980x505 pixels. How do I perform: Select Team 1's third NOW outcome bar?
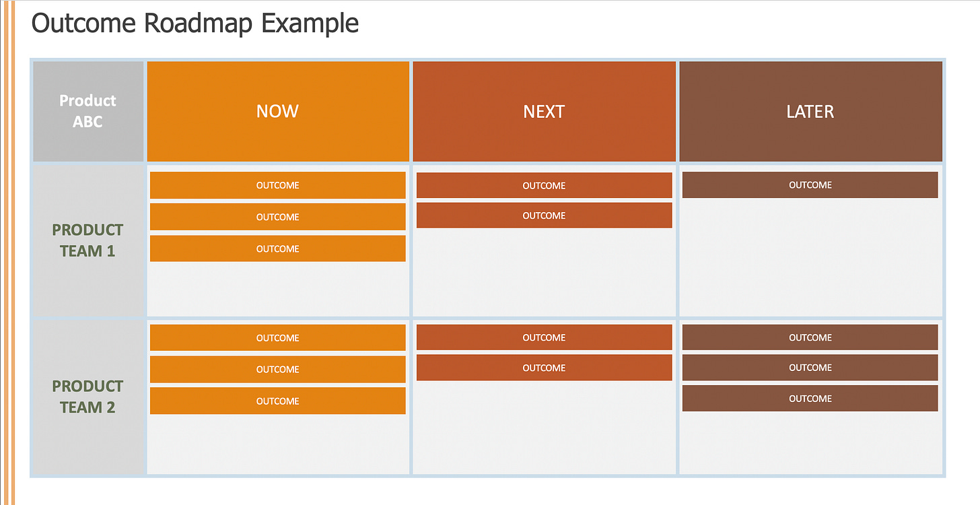point(278,248)
